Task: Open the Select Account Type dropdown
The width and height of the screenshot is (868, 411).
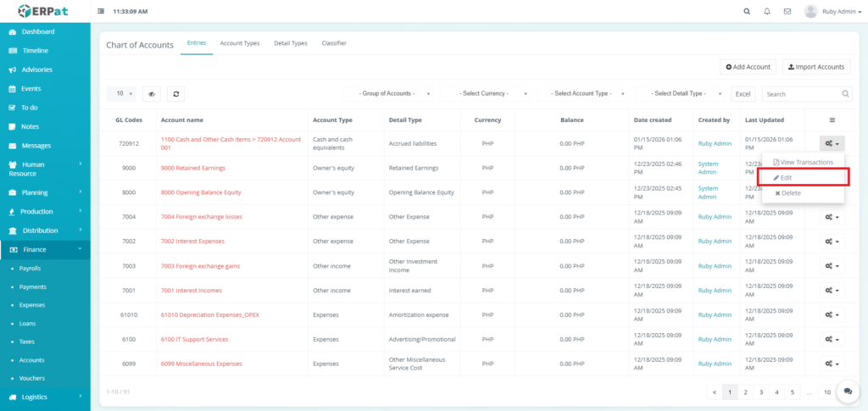Action: (585, 94)
